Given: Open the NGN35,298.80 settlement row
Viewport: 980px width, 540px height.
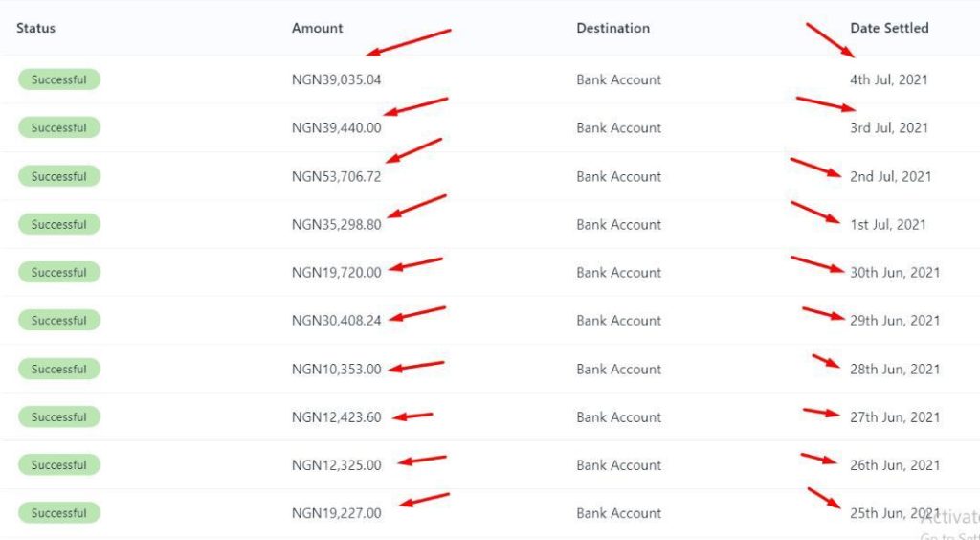Looking at the screenshot, I should tap(336, 224).
